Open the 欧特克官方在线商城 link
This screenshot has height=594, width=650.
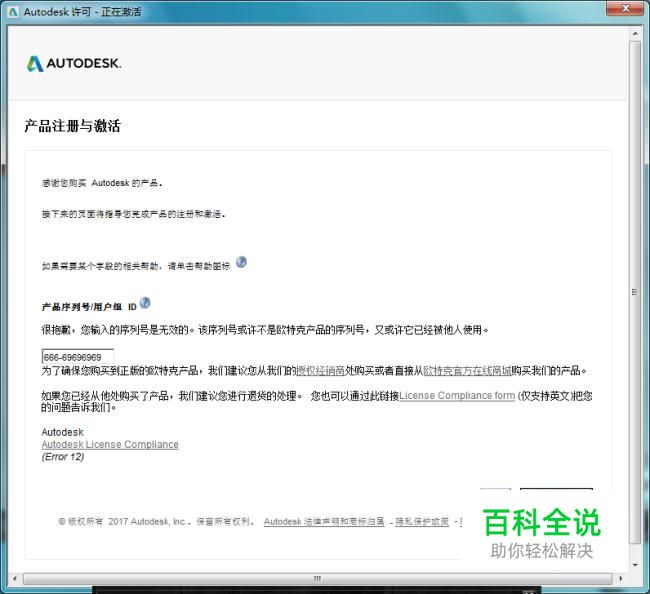[467, 371]
